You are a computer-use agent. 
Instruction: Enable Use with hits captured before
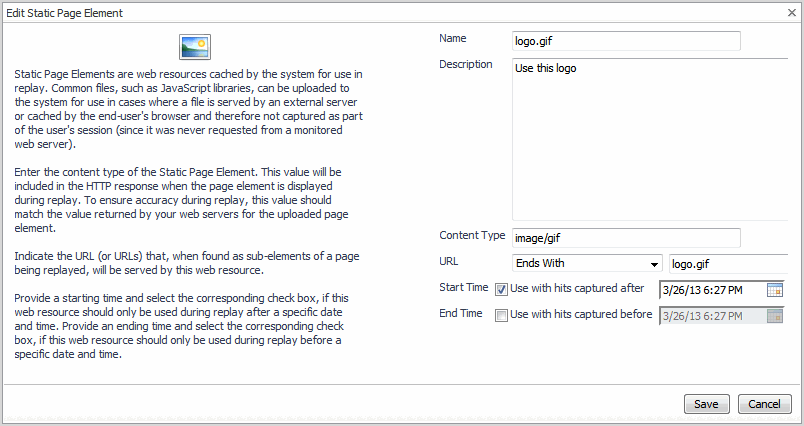pos(502,316)
